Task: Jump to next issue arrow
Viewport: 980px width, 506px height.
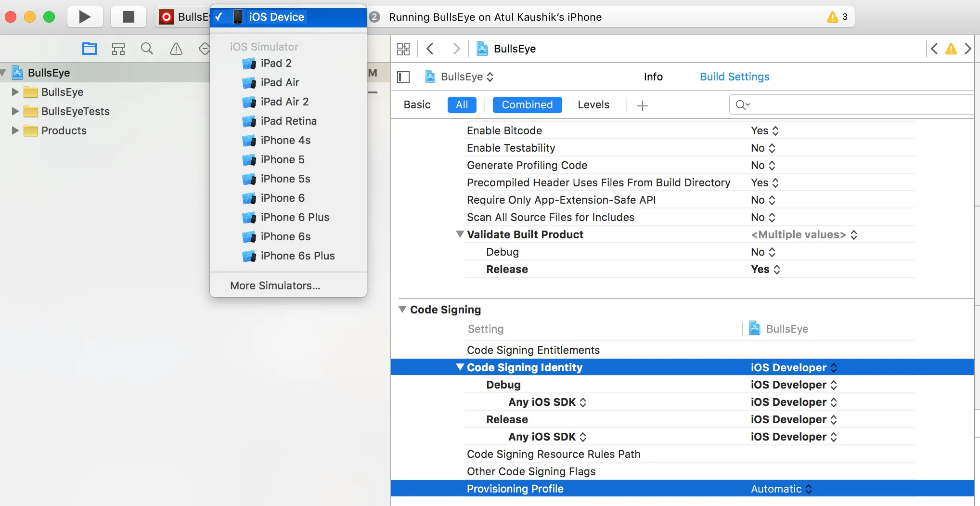Action: (968, 49)
